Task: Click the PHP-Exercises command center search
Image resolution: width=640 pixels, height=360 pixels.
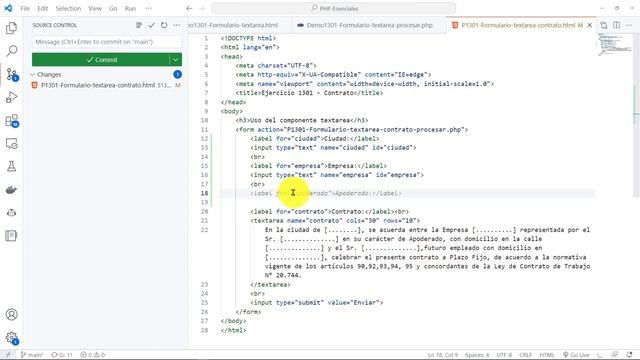Action: point(333,8)
